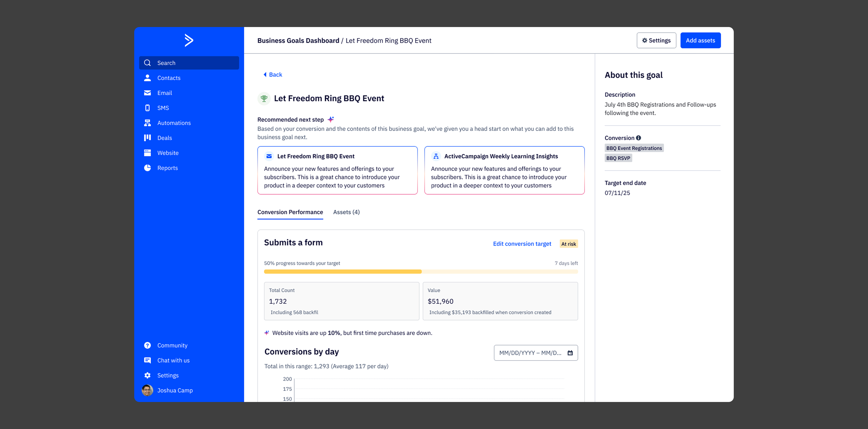Click the Conversion info icon
The height and width of the screenshot is (429, 868).
point(638,138)
